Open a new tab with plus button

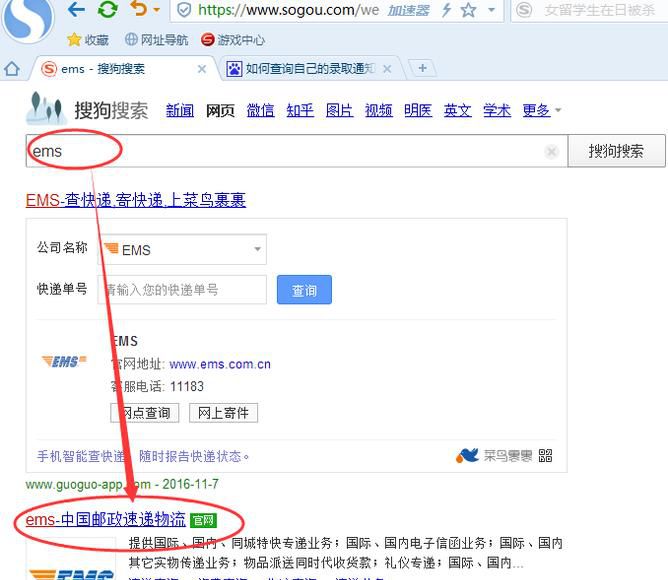(423, 68)
